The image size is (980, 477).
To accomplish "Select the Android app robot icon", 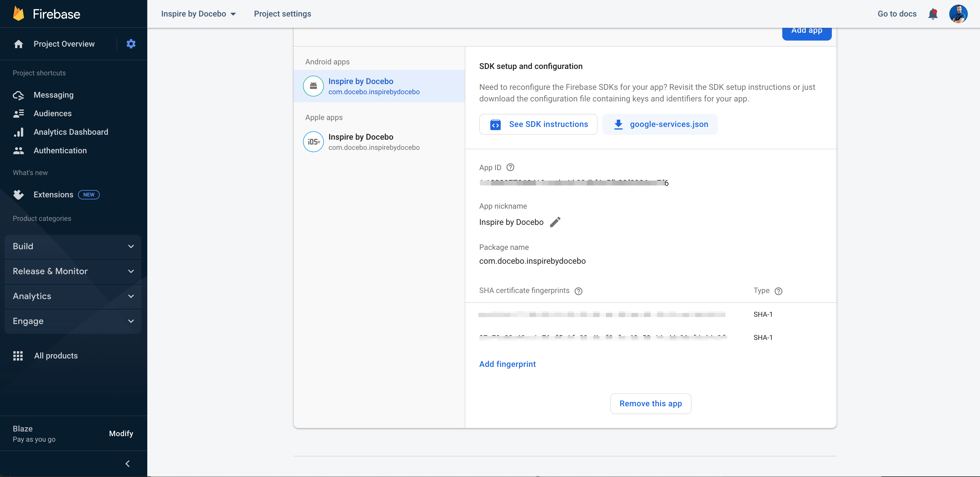I will point(313,86).
